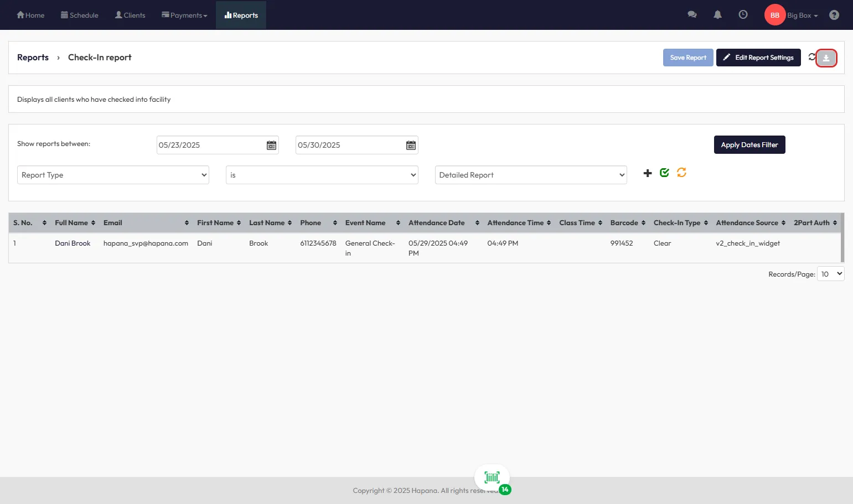Change the Records/Page dropdown

coord(831,274)
